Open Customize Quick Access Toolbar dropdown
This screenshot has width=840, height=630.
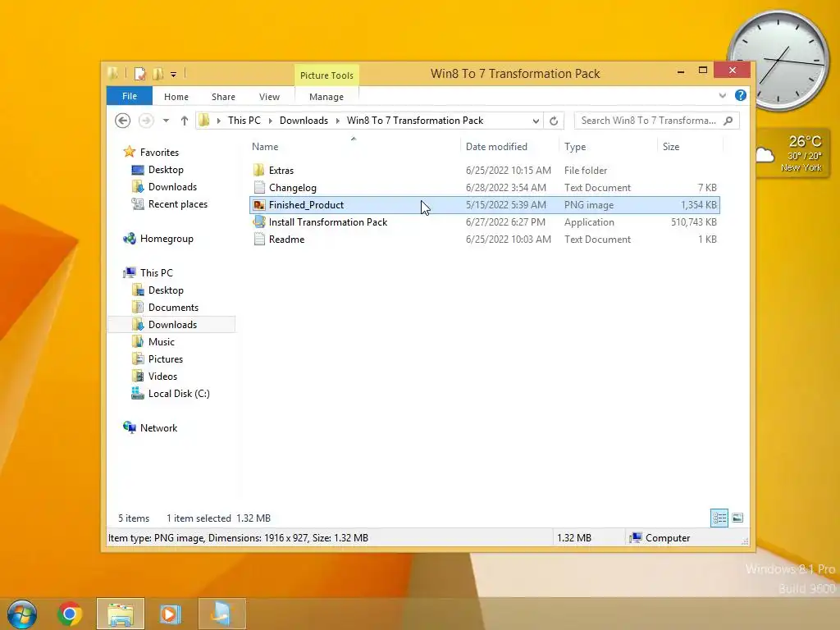(174, 75)
